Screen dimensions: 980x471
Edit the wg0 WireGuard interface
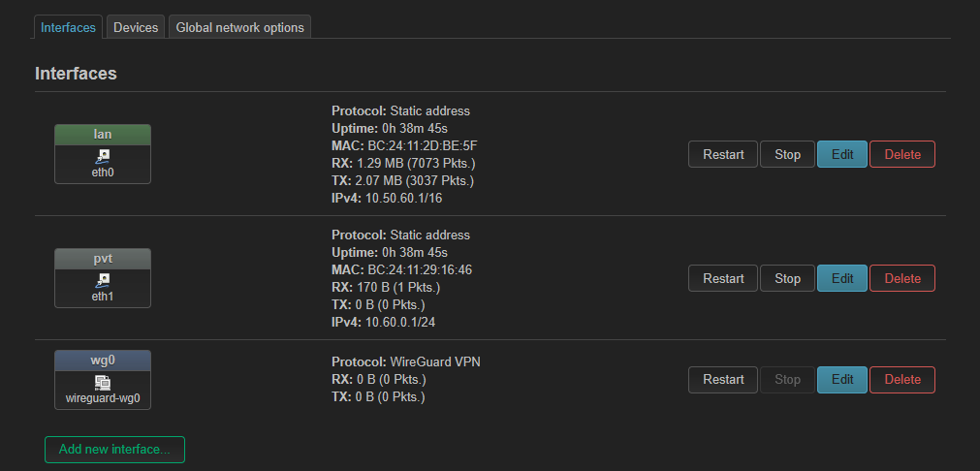(842, 380)
